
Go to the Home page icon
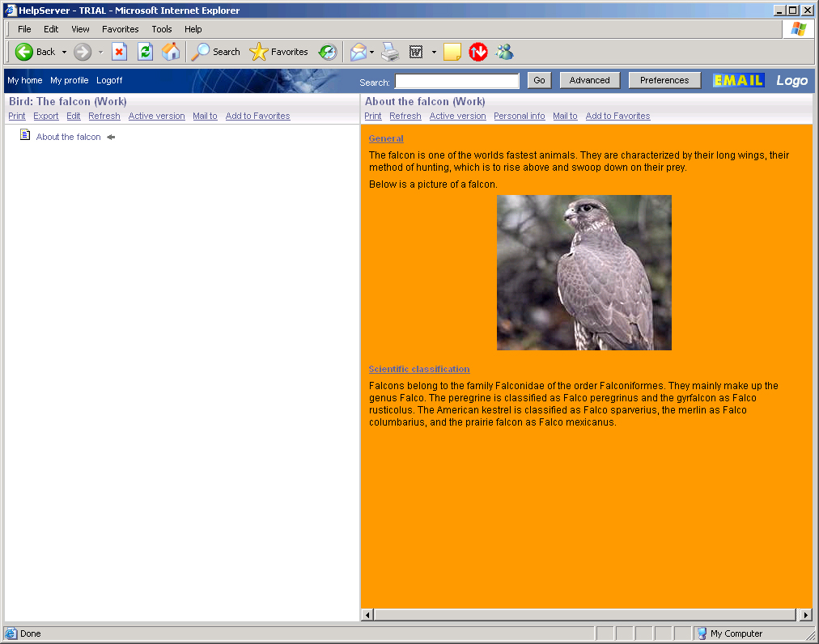pyautogui.click(x=170, y=52)
